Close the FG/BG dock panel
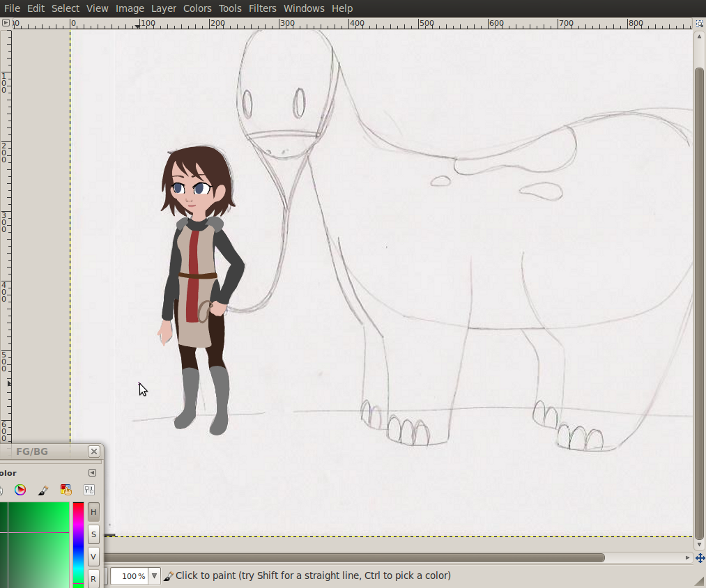 [x=94, y=451]
